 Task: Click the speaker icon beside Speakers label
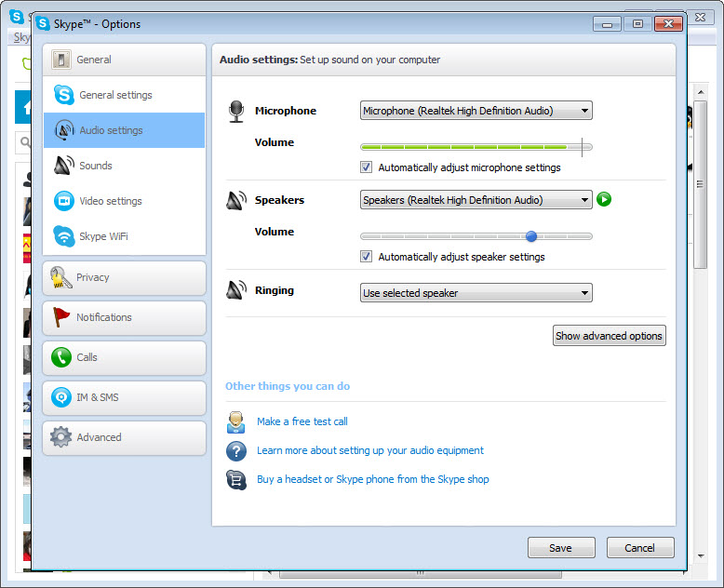[236, 201]
